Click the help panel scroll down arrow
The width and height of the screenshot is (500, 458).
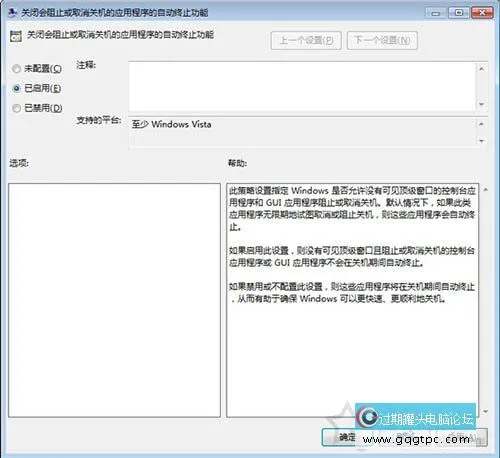coord(486,411)
